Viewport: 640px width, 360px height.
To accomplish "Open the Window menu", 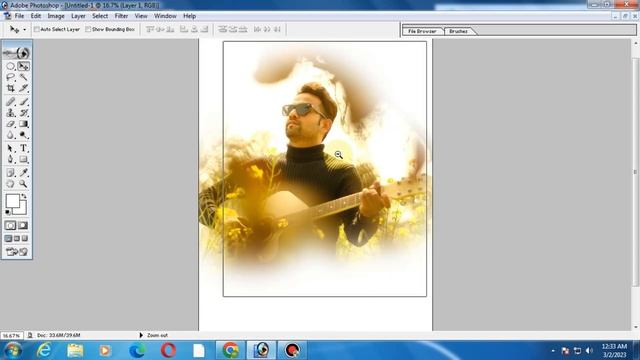I will click(165, 16).
